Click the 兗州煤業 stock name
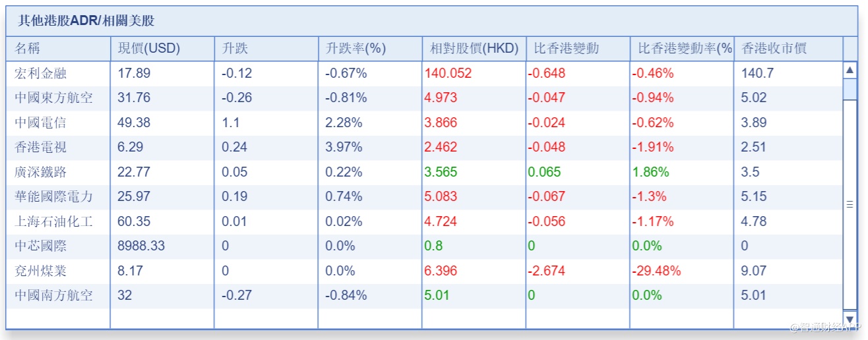 tap(40, 271)
